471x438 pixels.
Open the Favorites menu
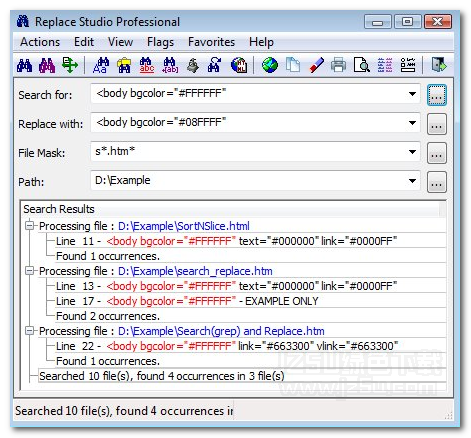click(x=211, y=42)
